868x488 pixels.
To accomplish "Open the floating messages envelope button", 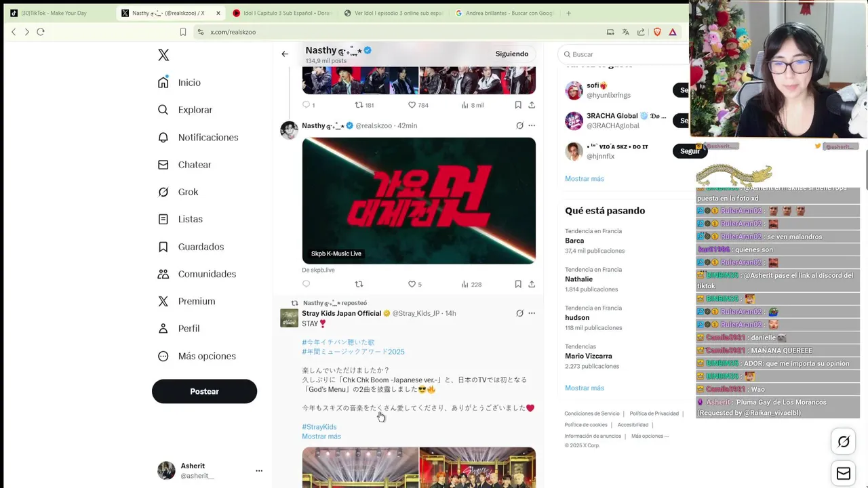I will pos(844,474).
